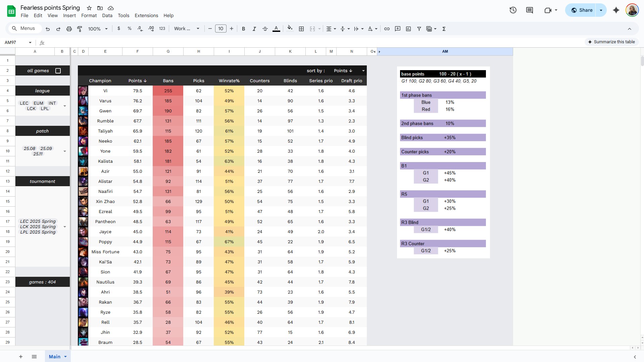Open text color picker
The image size is (644, 362).
click(x=276, y=29)
